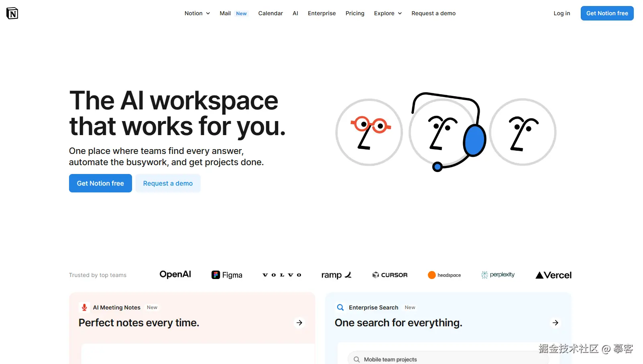
Task: Click New badge beside Enterprise Search
Action: click(x=410, y=307)
